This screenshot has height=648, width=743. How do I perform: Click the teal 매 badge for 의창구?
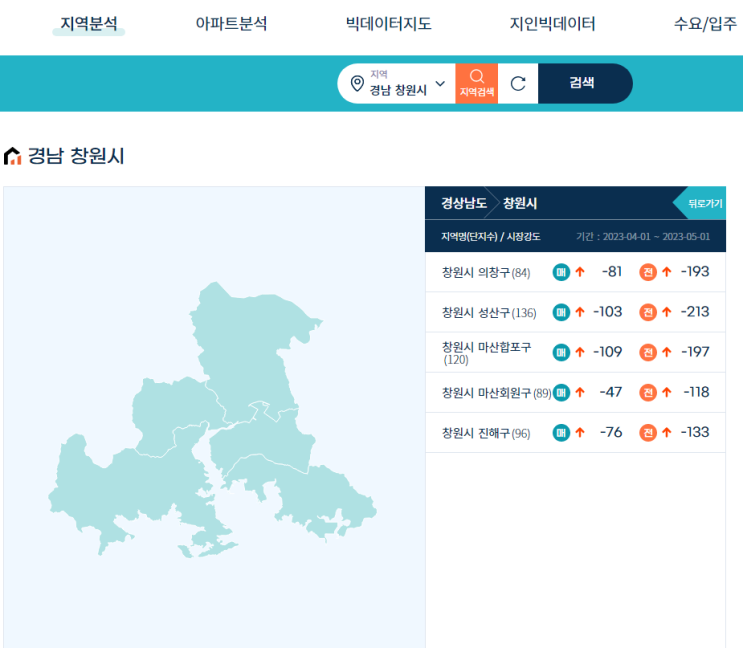[x=561, y=272]
